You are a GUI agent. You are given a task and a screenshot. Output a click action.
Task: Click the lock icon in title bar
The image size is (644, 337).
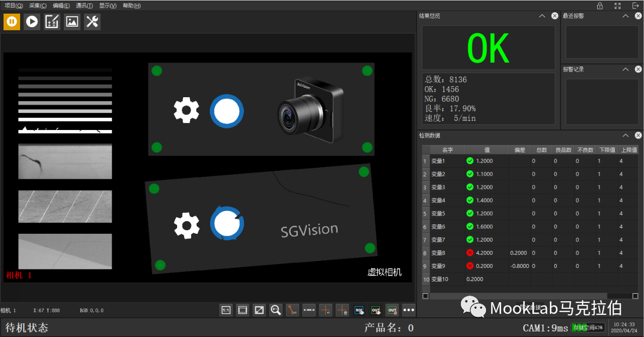(x=600, y=6)
